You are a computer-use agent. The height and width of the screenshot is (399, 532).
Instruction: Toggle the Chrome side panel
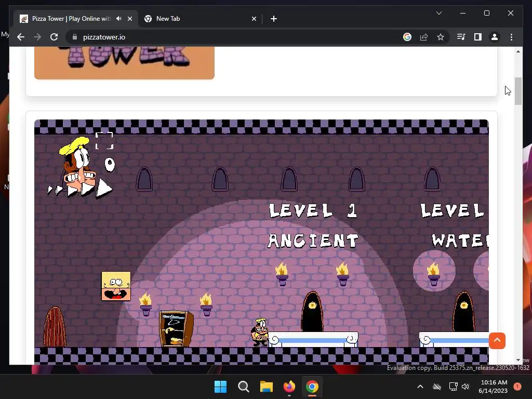478,37
